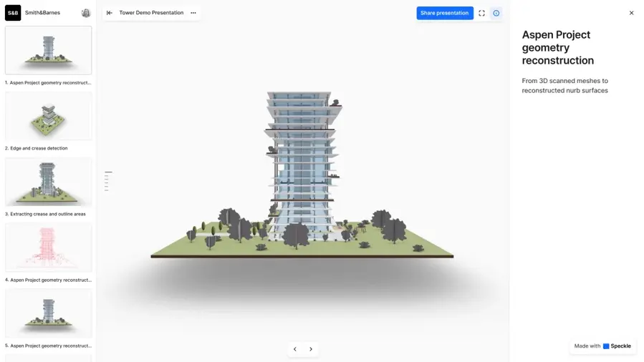Select slide 2 Edge and crease detection thumbnail
Viewport: 644px width, 362px height.
coord(49,116)
